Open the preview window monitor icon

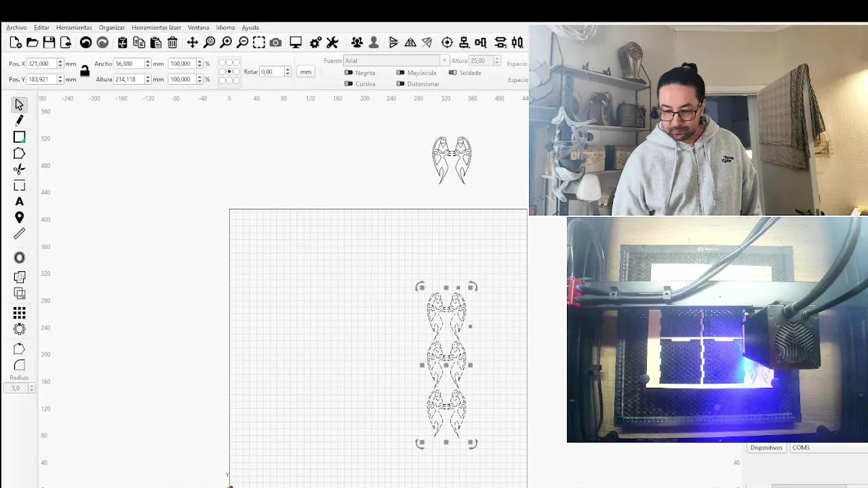tap(296, 43)
